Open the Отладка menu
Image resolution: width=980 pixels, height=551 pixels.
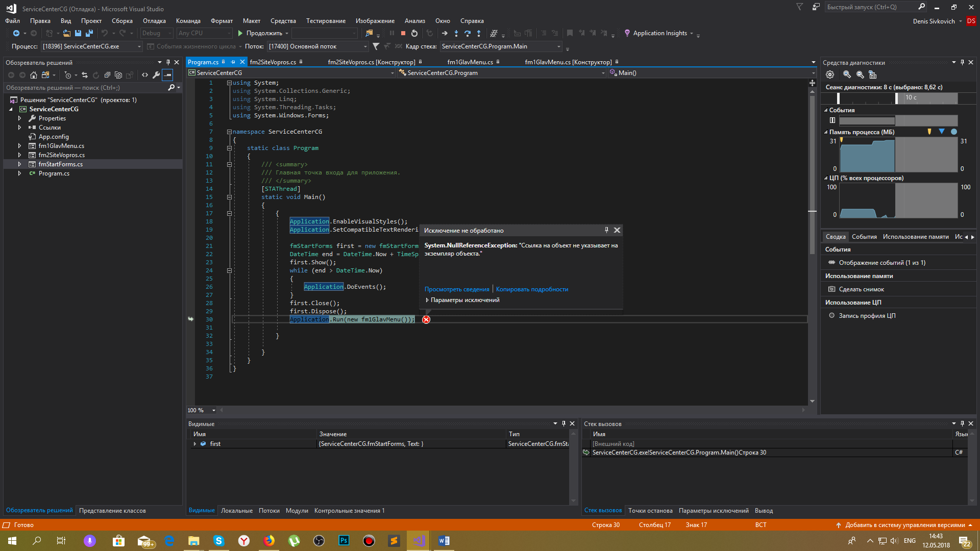tap(154, 21)
